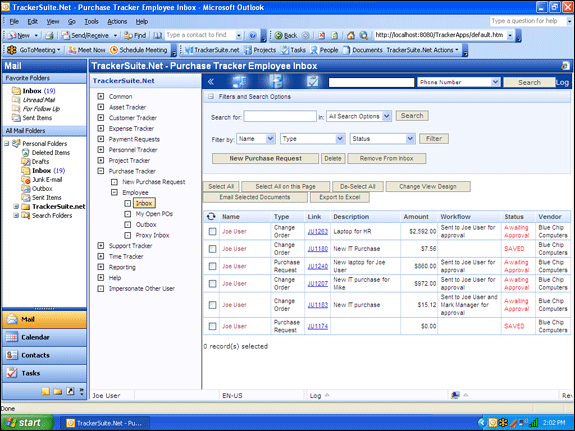Open Tasks from TrackerSuite toolbar
Viewport: 575px width, 431px height.
293,50
